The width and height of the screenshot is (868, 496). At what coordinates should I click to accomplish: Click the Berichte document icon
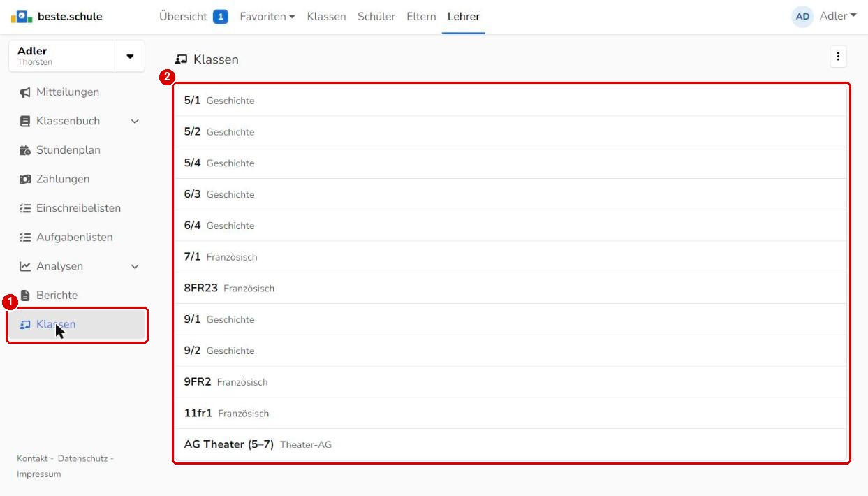tap(25, 296)
